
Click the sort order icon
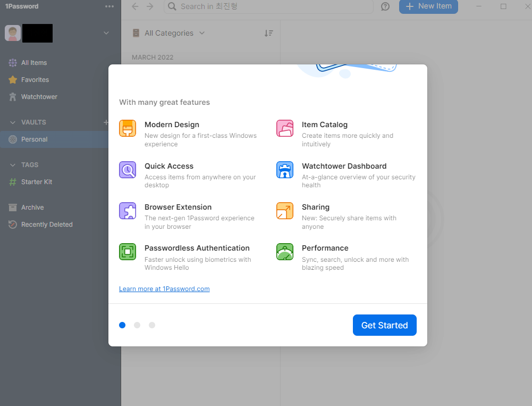[x=269, y=34]
